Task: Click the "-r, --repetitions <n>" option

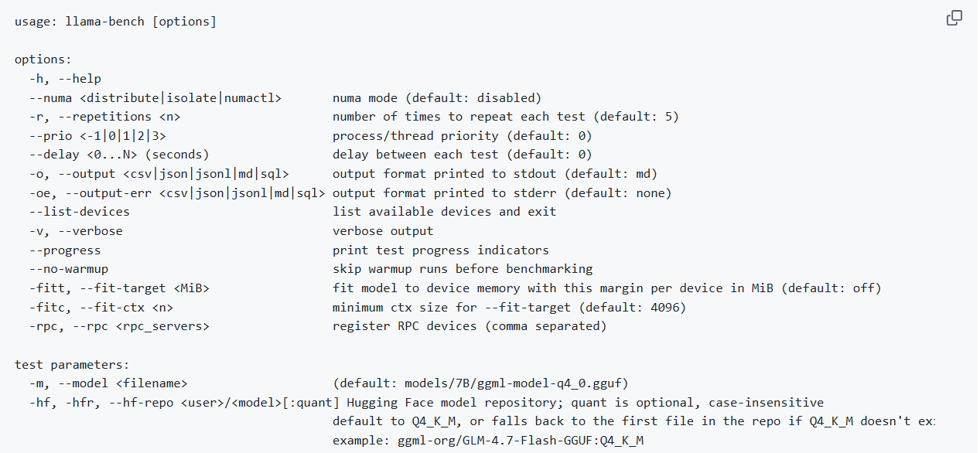Action: [105, 117]
